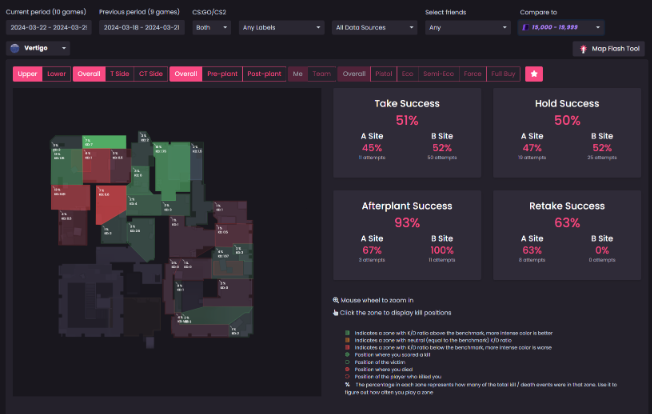The height and width of the screenshot is (414, 652).
Task: Click the star favorite button
Action: click(534, 74)
